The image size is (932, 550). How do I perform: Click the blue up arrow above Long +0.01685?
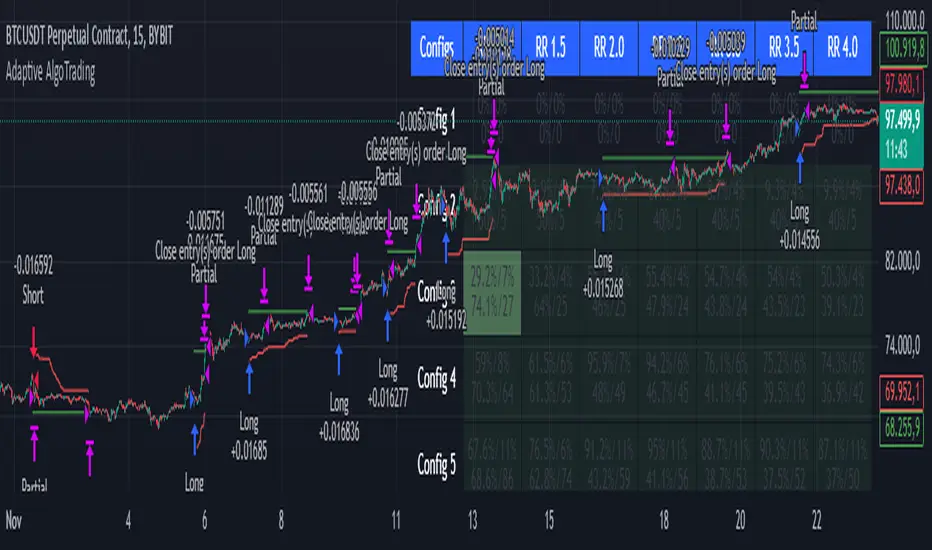tap(249, 379)
